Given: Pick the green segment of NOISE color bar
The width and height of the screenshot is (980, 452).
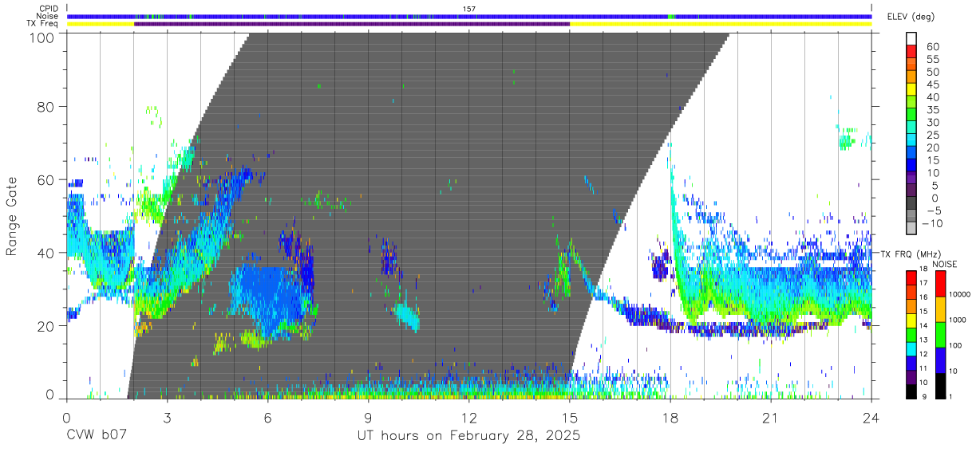Looking at the screenshot, I should [939, 335].
